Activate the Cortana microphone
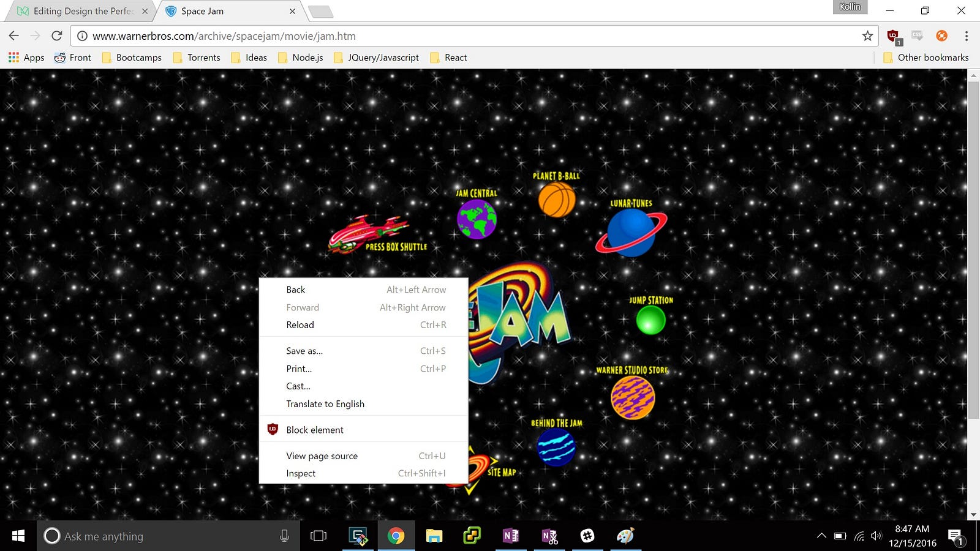The width and height of the screenshot is (980, 551). coord(284,536)
